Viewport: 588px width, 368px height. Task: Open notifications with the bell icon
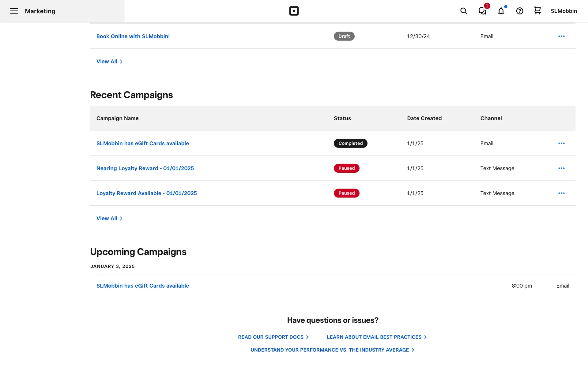pyautogui.click(x=501, y=11)
